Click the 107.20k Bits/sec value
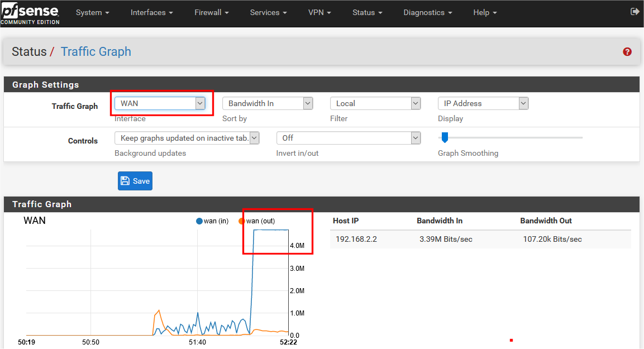This screenshot has height=349, width=644. [x=552, y=240]
